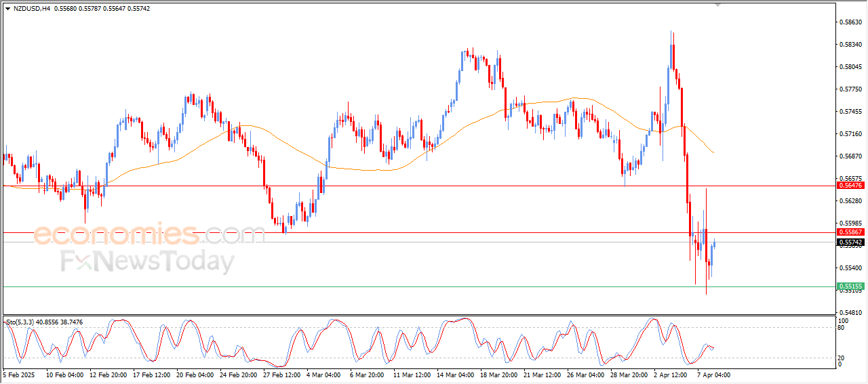Click the 0.57750 price axis value
This screenshot has width=868, height=384.
coord(850,89)
